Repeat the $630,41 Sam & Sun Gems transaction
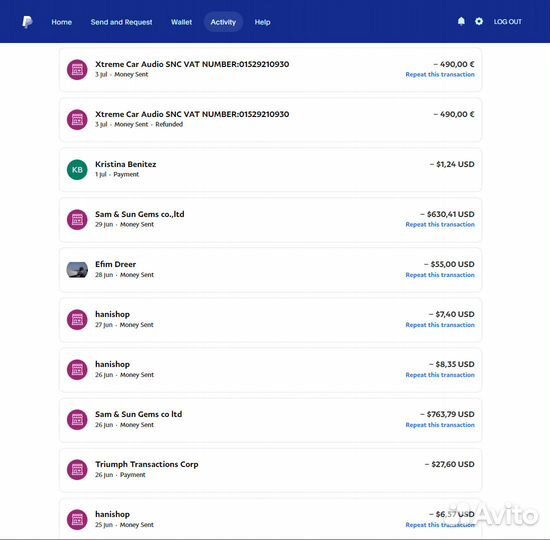 coord(440,224)
